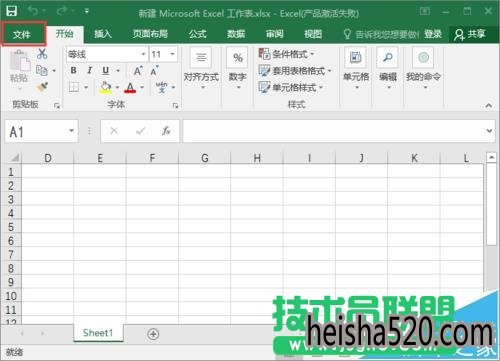Image resolution: width=500 pixels, height=361 pixels.
Task: Expand the formula bar chevron
Action: tap(489, 131)
